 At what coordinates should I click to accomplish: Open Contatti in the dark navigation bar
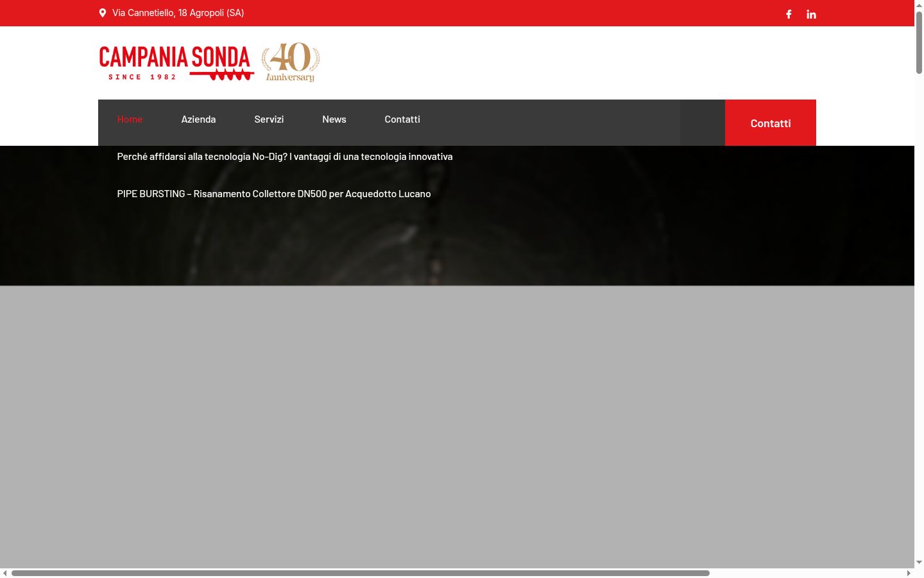[x=402, y=119]
